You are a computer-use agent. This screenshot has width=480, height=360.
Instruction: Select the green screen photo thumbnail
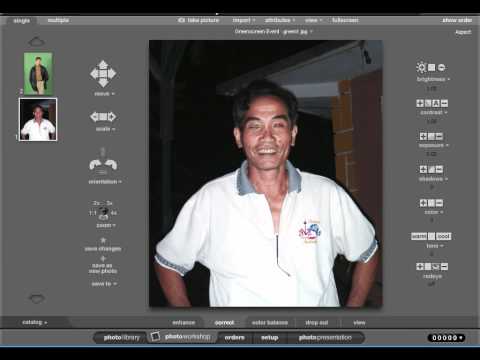38,74
